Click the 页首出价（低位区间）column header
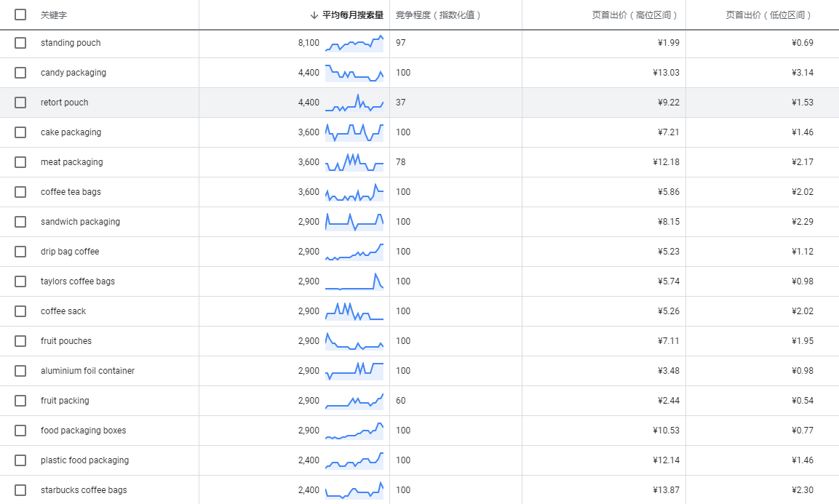Screen dimensions: 839x504 point(768,15)
